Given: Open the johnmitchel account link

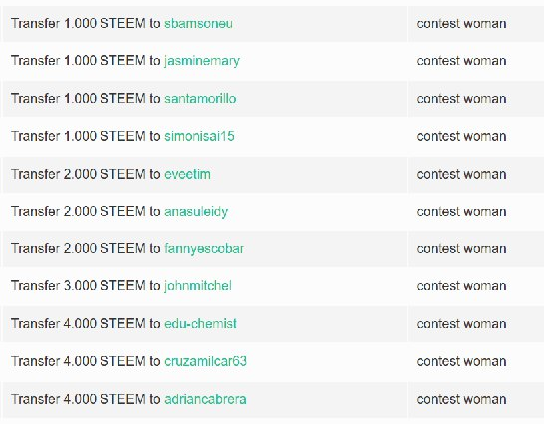Looking at the screenshot, I should click(x=197, y=286).
